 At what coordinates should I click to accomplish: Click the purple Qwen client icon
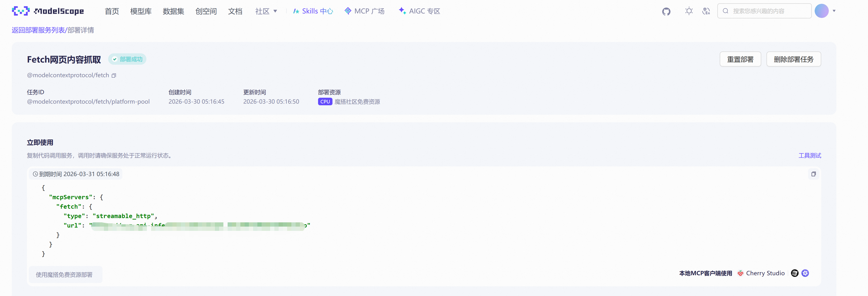(x=805, y=273)
